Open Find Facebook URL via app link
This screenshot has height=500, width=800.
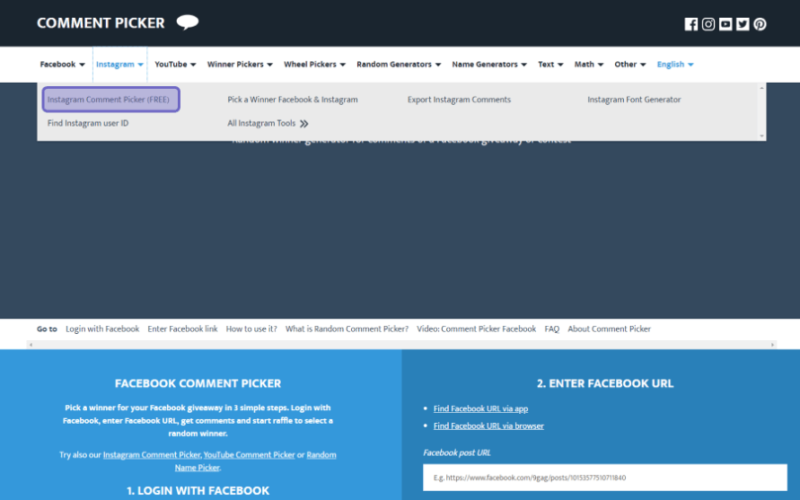click(x=481, y=409)
